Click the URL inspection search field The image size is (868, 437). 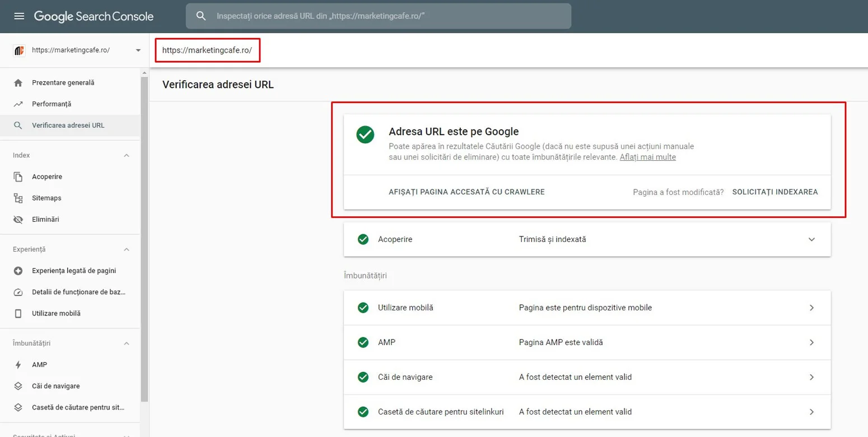386,16
